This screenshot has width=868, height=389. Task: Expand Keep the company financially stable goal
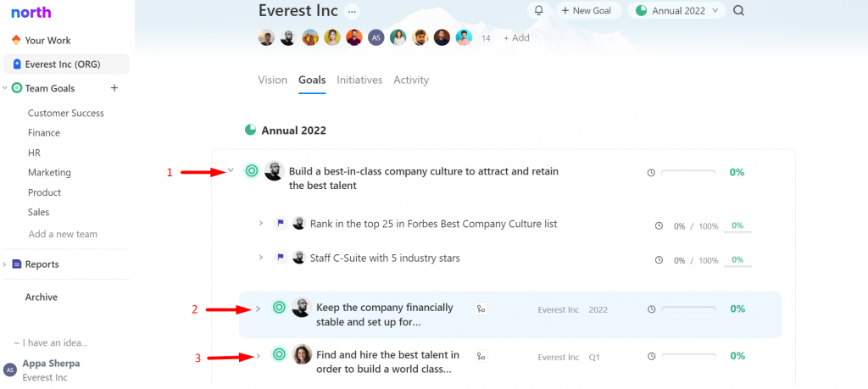tap(258, 308)
